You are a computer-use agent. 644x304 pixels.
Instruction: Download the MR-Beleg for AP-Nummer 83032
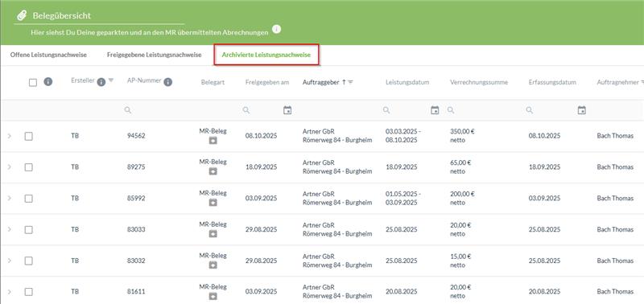213,265
